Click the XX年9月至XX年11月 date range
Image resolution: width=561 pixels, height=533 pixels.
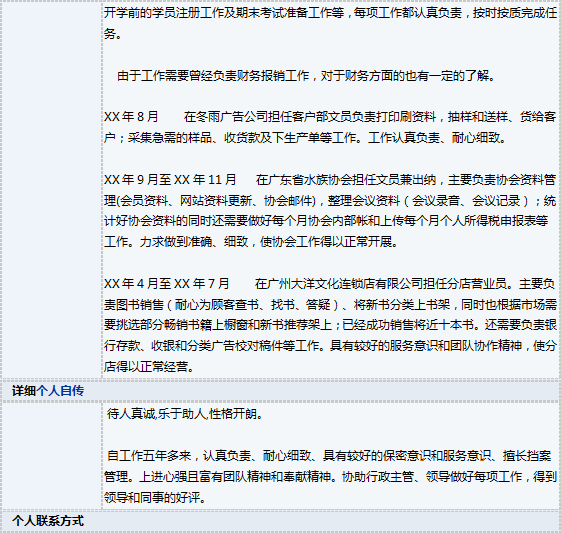[170, 180]
